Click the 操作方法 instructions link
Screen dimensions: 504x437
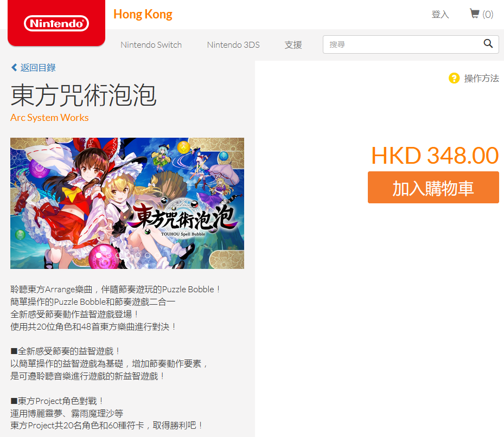coord(482,78)
